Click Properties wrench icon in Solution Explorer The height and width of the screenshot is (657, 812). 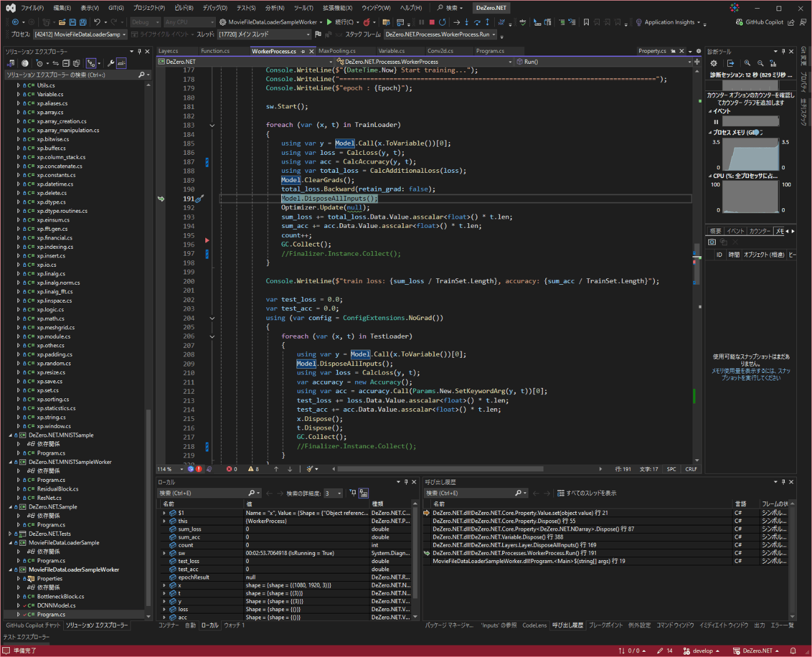[110, 63]
